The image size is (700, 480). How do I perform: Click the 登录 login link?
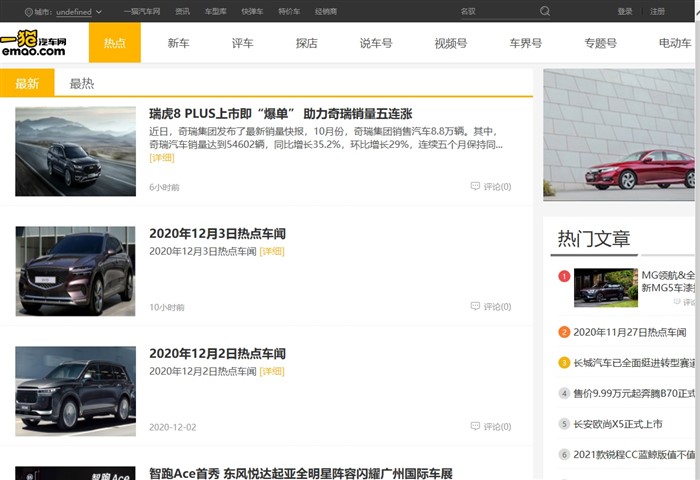pyautogui.click(x=625, y=12)
